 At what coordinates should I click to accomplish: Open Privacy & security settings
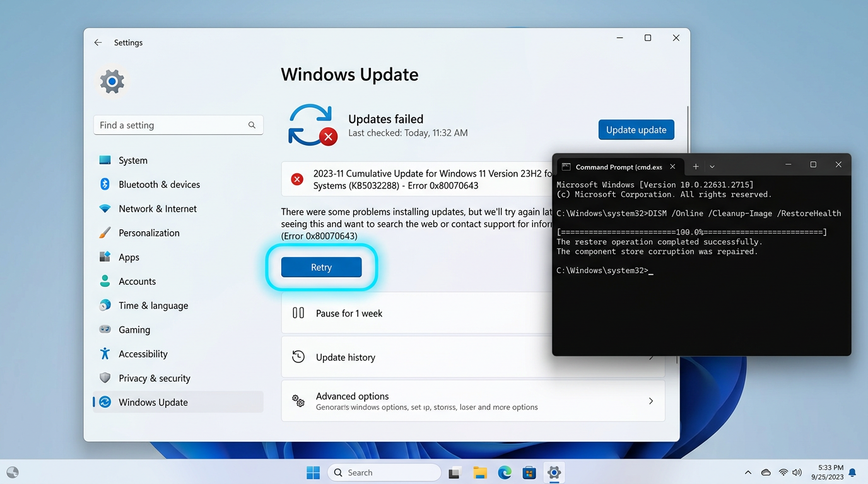point(178,378)
